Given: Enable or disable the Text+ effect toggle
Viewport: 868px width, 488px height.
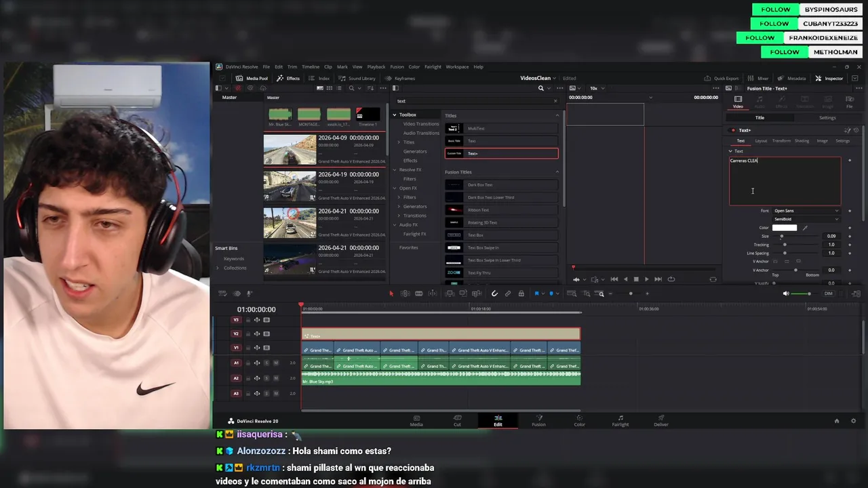Looking at the screenshot, I should (733, 130).
